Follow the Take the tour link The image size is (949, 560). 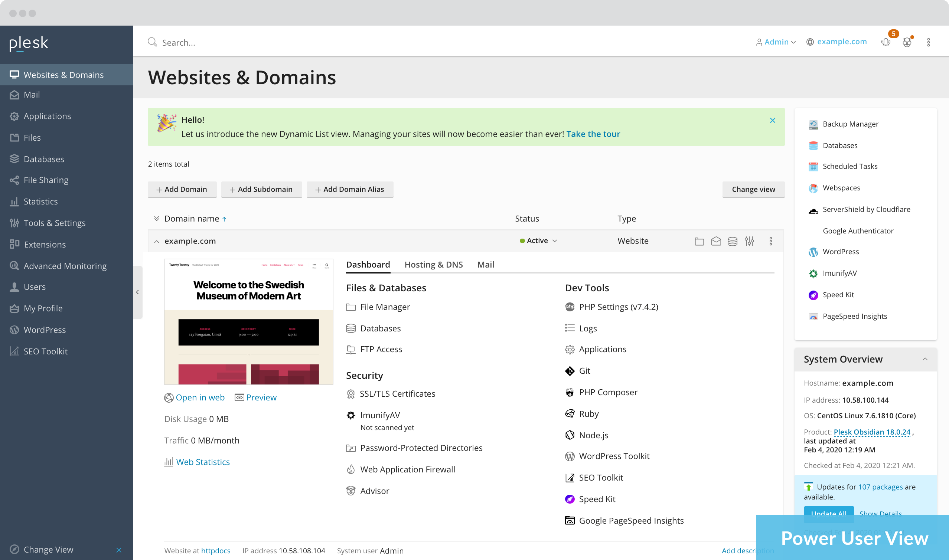tap(593, 134)
